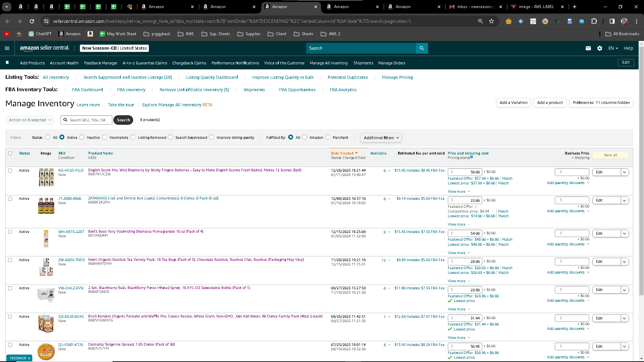Open Edit dropdown arrow for Zatarains Crab Boil
The image size is (644, 362).
[x=625, y=200]
